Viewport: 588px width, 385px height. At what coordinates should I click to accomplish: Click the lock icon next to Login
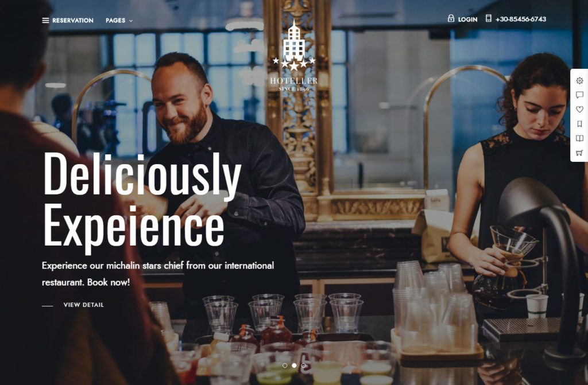(x=451, y=18)
